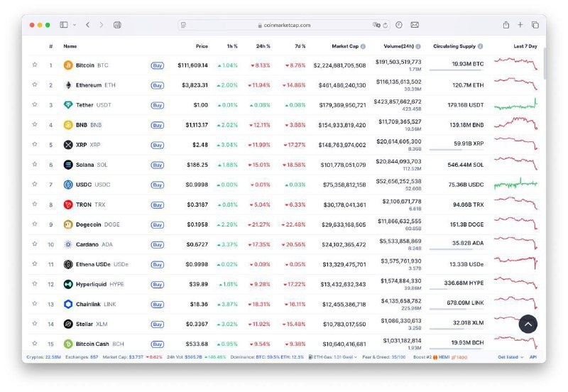Image resolution: width=568 pixels, height=392 pixels.
Task: Star Tether for watchlist
Action: [x=35, y=104]
